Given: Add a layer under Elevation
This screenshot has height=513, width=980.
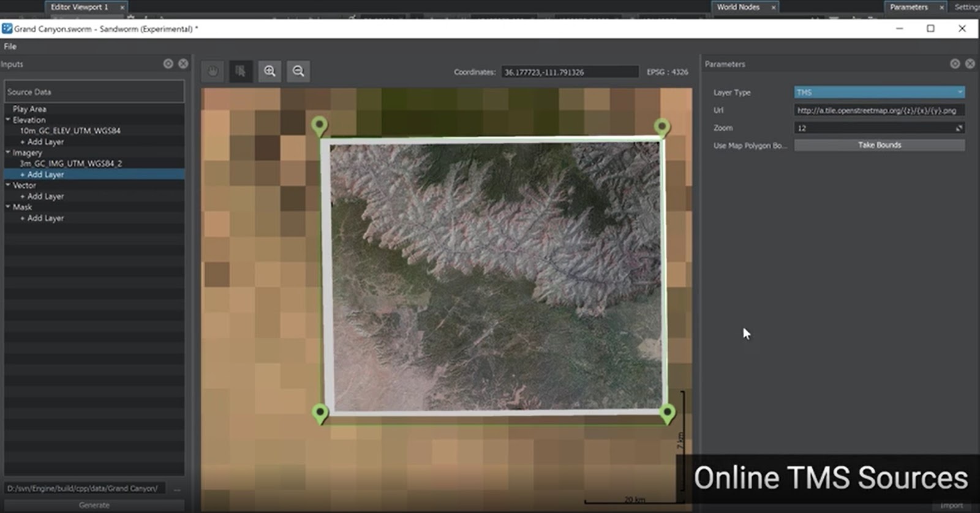Looking at the screenshot, I should click(42, 141).
